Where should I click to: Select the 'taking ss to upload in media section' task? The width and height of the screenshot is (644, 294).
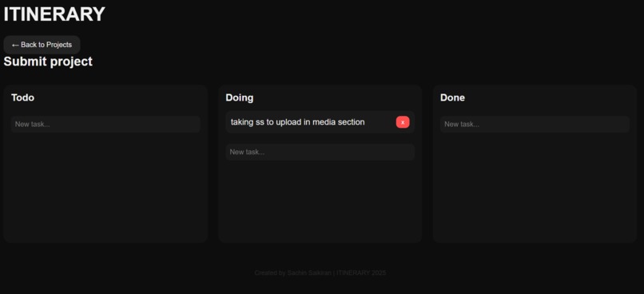click(x=320, y=122)
